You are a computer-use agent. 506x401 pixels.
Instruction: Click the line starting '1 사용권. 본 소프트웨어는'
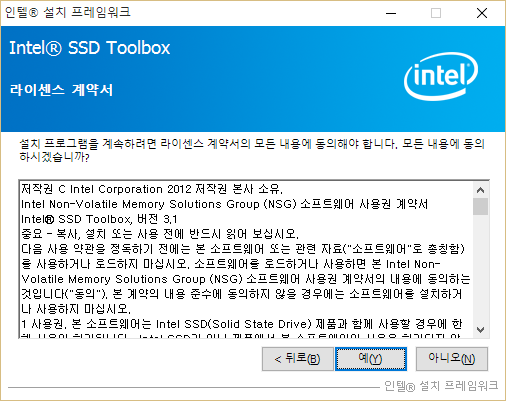242,324
